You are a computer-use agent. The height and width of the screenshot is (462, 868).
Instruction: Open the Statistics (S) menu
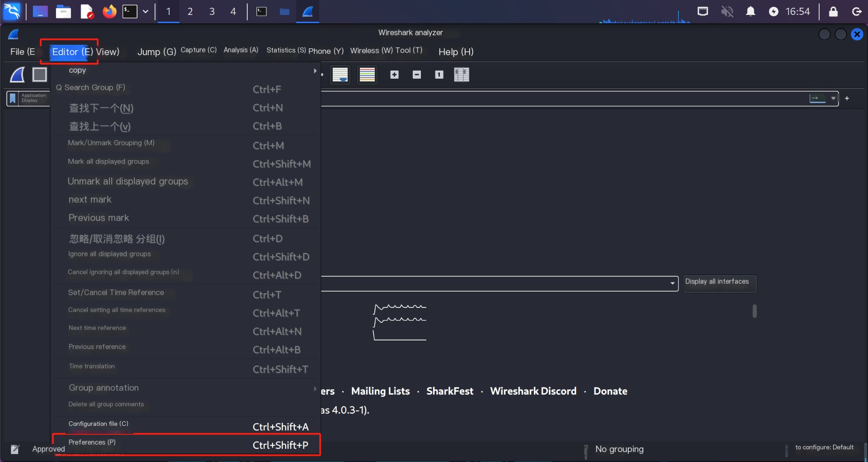tap(286, 50)
